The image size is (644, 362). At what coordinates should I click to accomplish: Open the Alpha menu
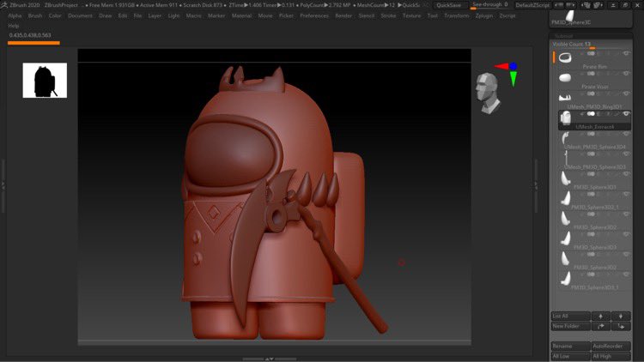click(x=15, y=15)
